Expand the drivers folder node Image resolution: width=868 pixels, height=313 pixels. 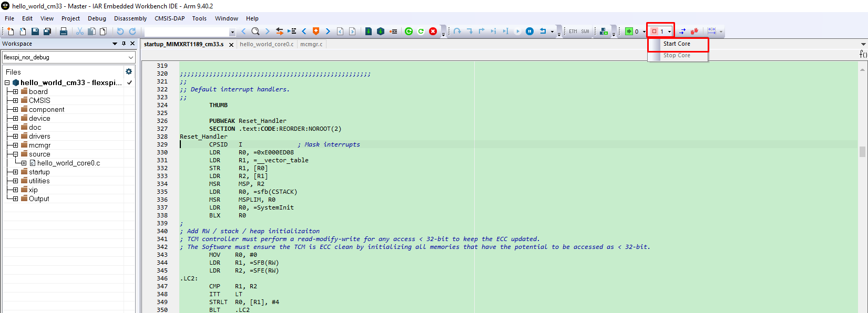(x=15, y=137)
